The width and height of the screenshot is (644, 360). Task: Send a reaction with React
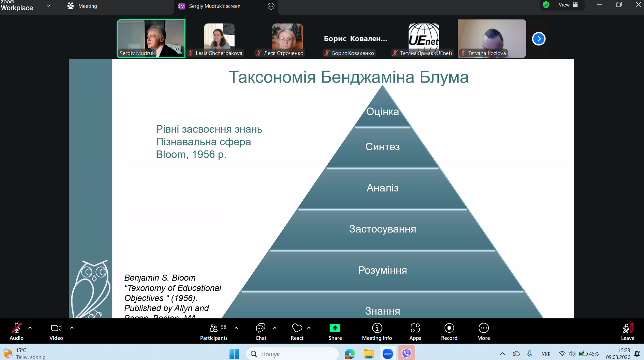[297, 332]
